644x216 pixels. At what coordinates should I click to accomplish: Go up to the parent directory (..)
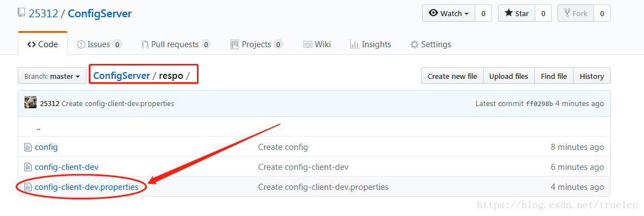[x=38, y=128]
